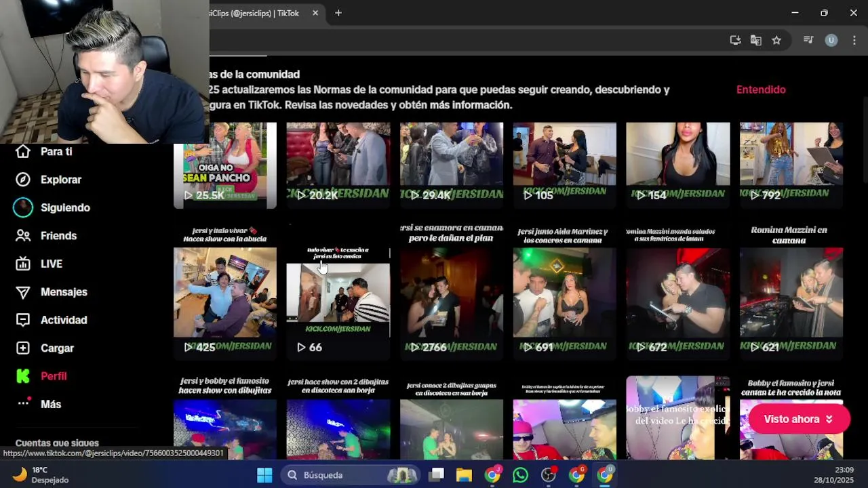The height and width of the screenshot is (488, 868).
Task: Open the Friends menu item
Action: pos(58,236)
